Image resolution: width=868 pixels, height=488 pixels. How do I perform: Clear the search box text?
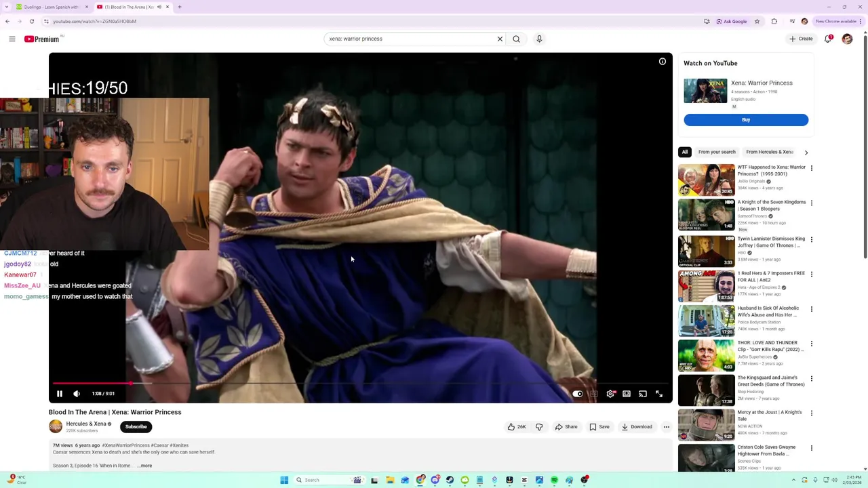500,39
